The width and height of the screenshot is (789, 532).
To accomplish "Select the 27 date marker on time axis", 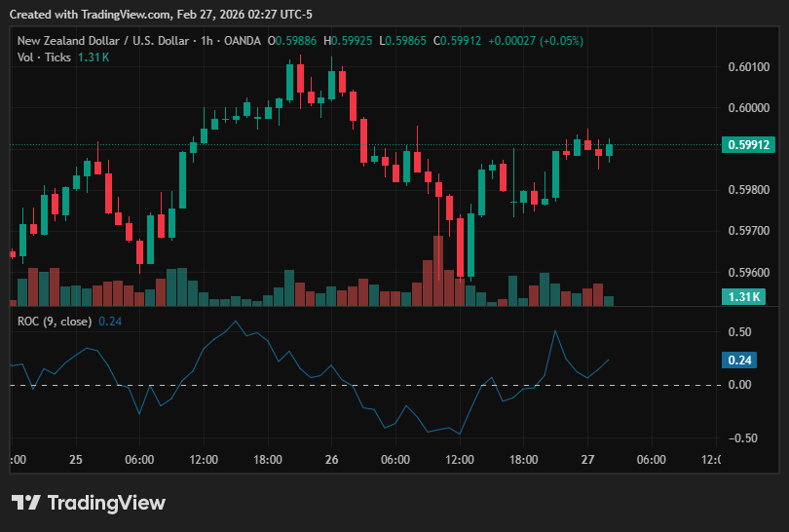I will pos(587,460).
